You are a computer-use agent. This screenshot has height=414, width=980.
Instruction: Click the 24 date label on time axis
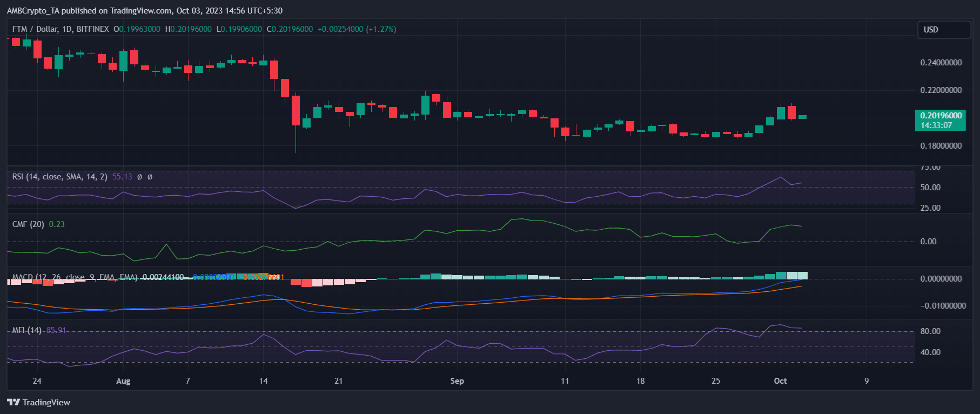(37, 381)
